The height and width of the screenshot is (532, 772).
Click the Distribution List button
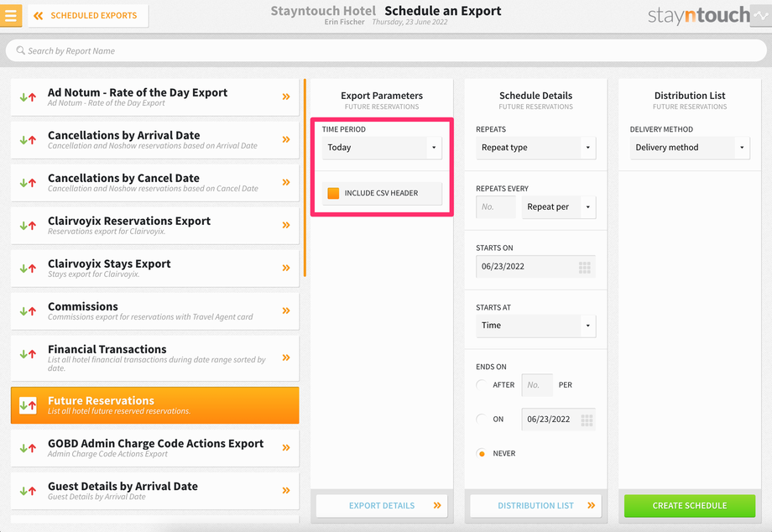pyautogui.click(x=535, y=506)
